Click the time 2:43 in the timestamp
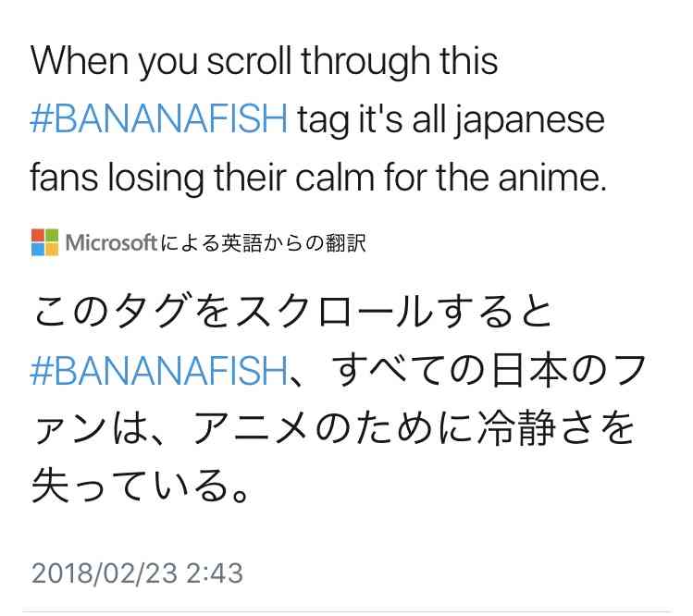Screen dimensions: 693x616 coord(215,573)
